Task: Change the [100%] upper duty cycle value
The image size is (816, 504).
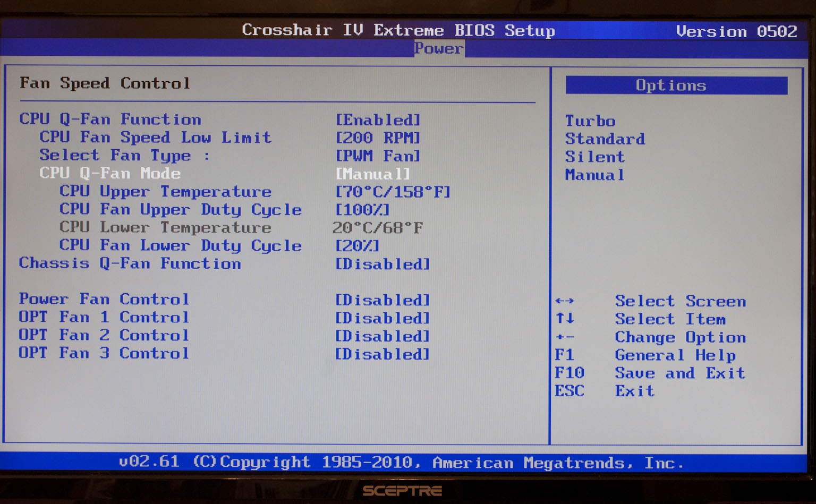Action: point(363,210)
